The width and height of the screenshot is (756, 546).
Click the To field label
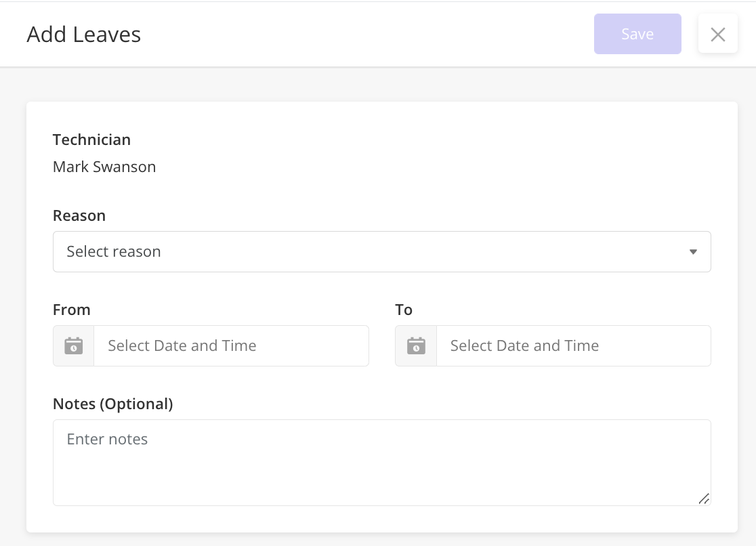coord(404,310)
